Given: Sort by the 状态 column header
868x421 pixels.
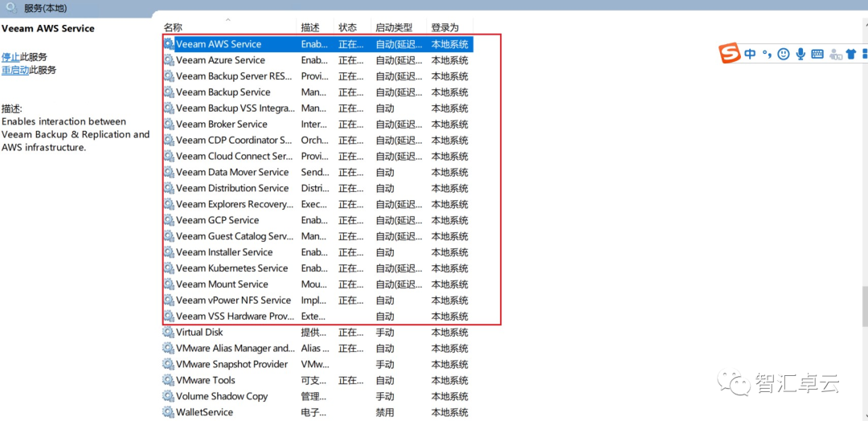Looking at the screenshot, I should [348, 27].
